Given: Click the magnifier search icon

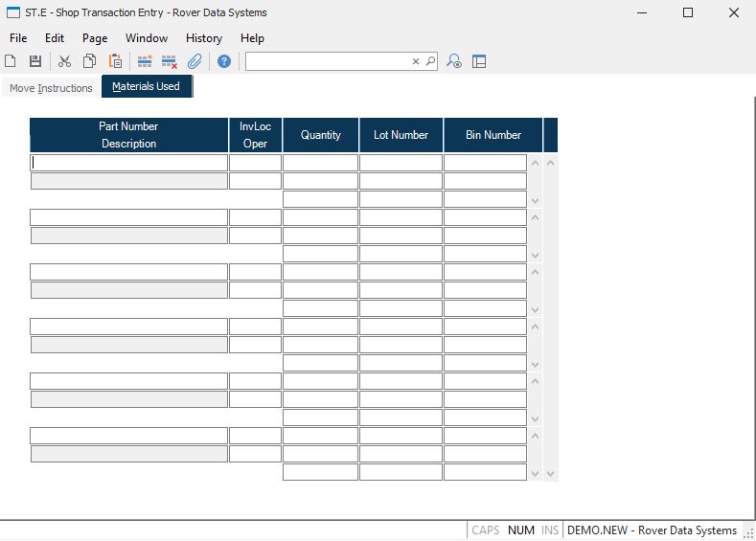Looking at the screenshot, I should pyautogui.click(x=430, y=61).
